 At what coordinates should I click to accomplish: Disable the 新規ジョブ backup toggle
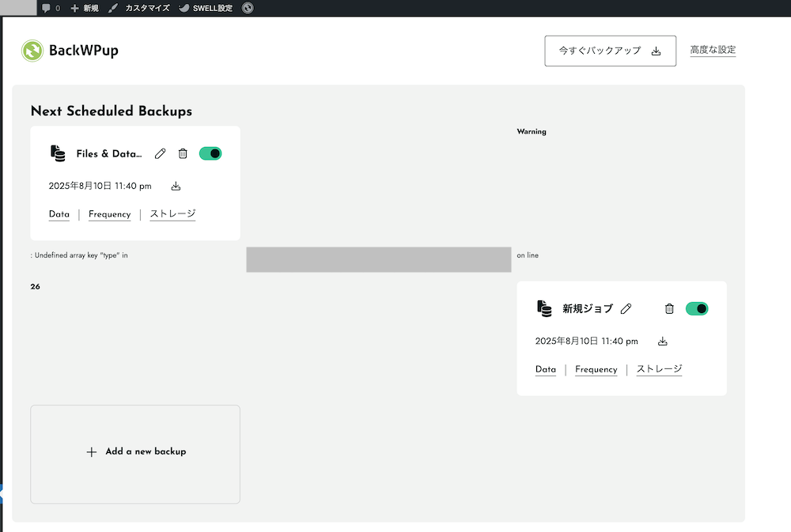coord(697,308)
